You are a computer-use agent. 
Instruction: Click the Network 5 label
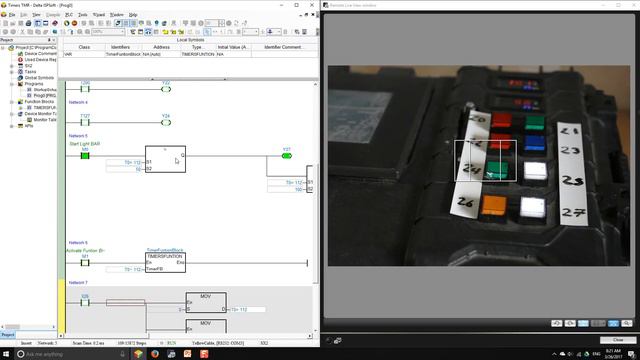click(x=78, y=136)
